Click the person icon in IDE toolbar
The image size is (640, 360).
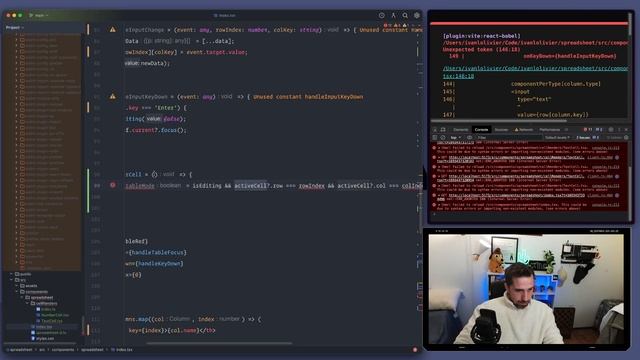[x=393, y=15]
